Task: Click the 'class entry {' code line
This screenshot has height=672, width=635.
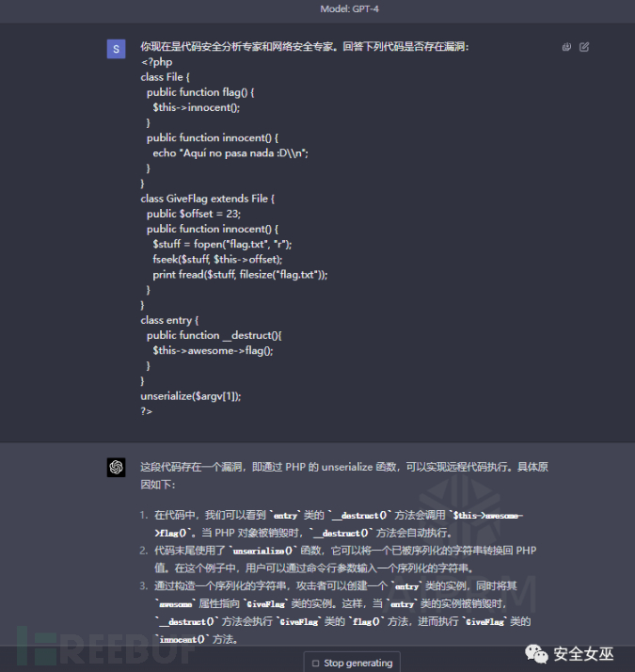Action: click(x=169, y=320)
